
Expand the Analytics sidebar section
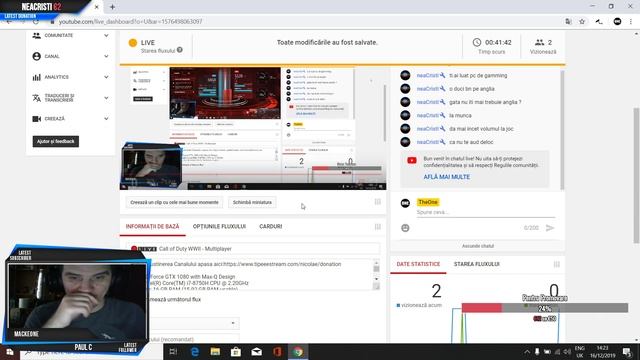pyautogui.click(x=106, y=77)
